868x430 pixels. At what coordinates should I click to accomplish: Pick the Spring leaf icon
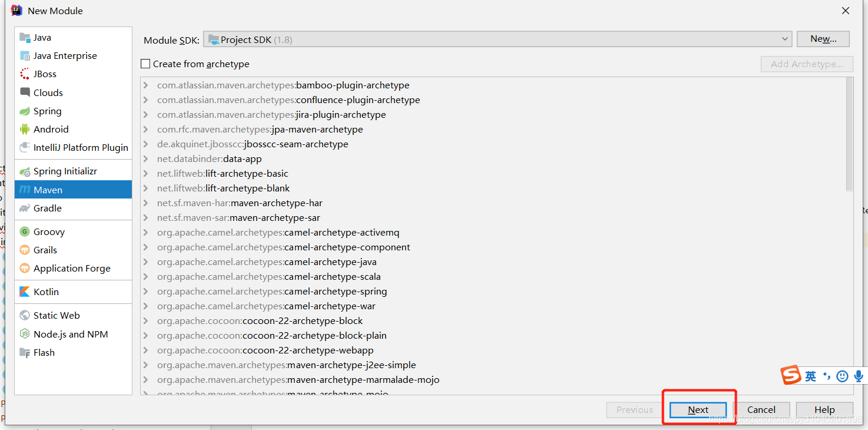tap(25, 111)
